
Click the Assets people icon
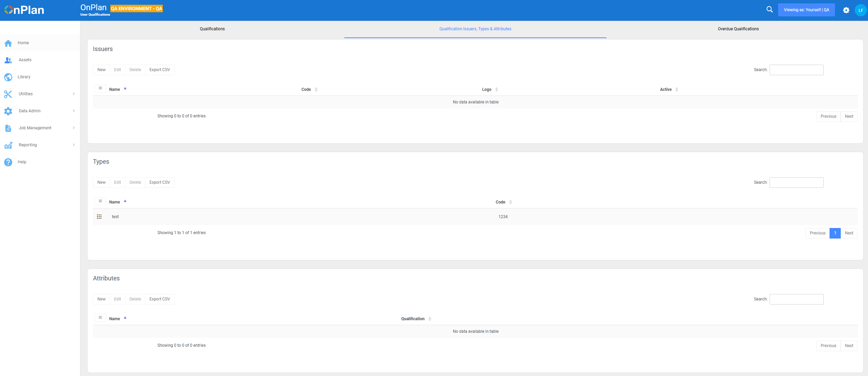coord(8,60)
